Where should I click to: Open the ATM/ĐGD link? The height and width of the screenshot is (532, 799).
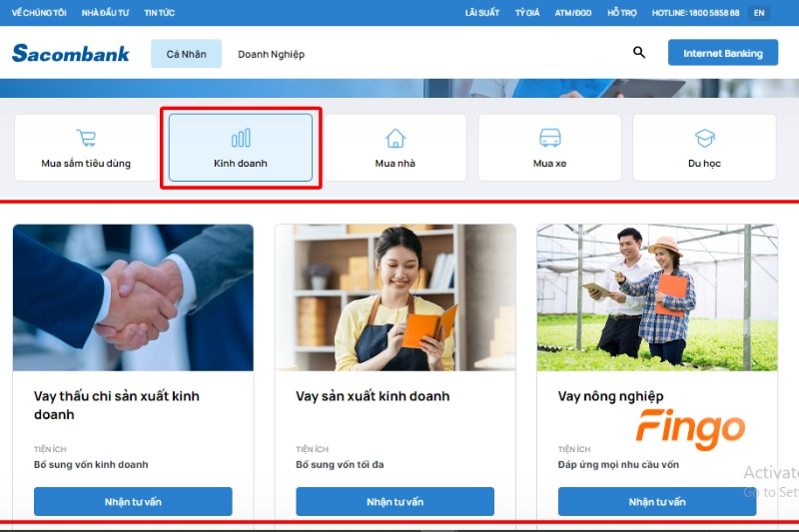tap(573, 13)
